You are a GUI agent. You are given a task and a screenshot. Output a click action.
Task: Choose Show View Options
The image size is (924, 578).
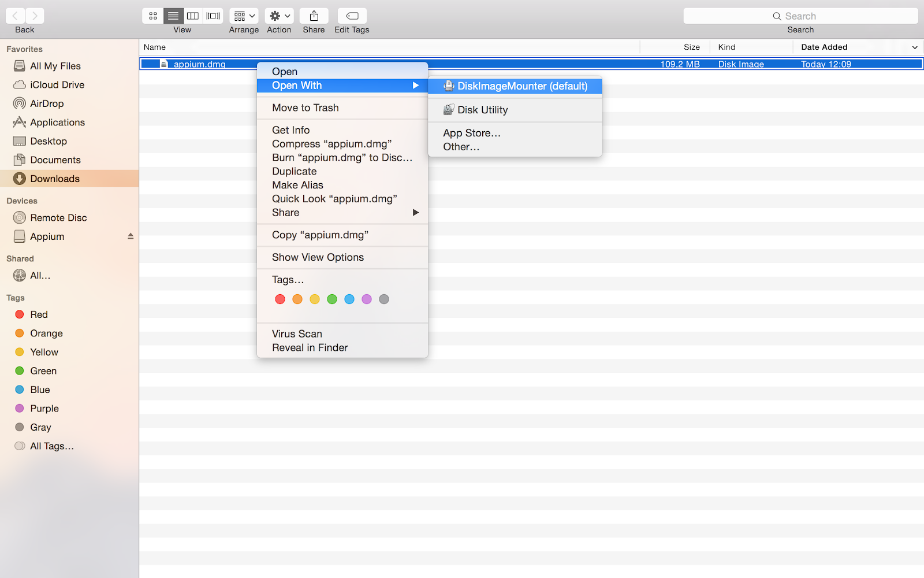[x=342, y=257]
